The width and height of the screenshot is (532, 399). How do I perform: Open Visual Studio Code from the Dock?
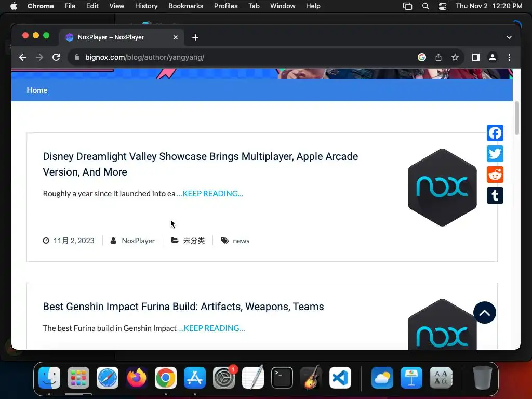click(x=340, y=378)
